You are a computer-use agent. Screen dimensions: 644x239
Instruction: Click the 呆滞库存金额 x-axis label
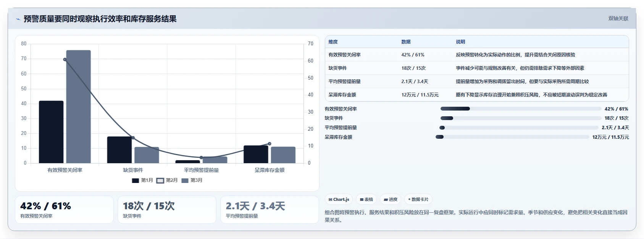[x=270, y=170]
